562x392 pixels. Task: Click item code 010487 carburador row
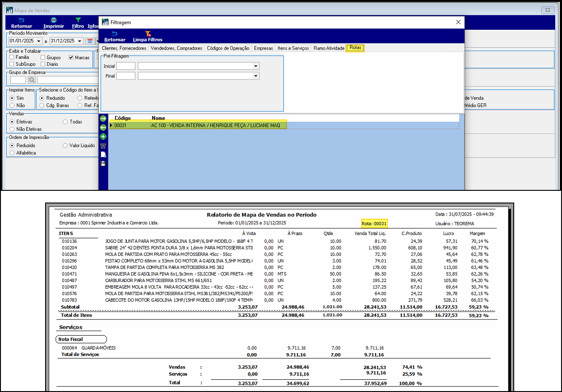(x=69, y=281)
